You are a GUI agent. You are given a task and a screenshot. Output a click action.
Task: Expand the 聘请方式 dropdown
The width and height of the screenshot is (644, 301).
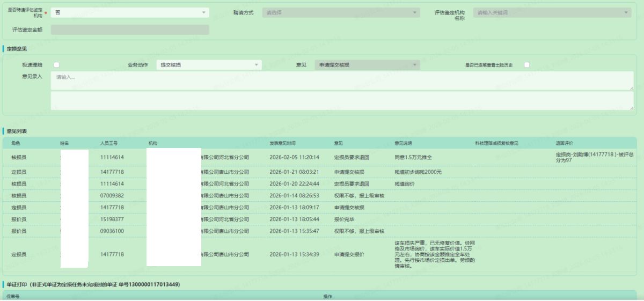coord(341,12)
